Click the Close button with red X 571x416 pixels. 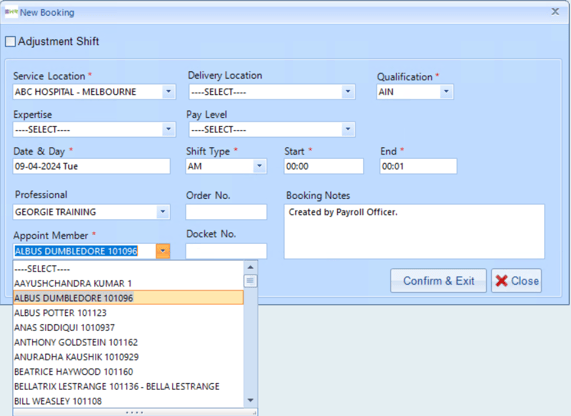coord(516,281)
